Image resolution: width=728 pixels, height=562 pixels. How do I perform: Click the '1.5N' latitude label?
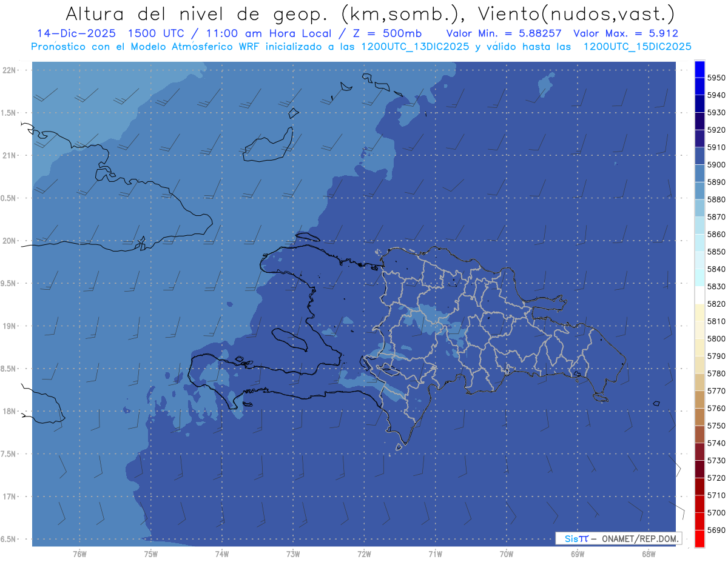point(9,113)
